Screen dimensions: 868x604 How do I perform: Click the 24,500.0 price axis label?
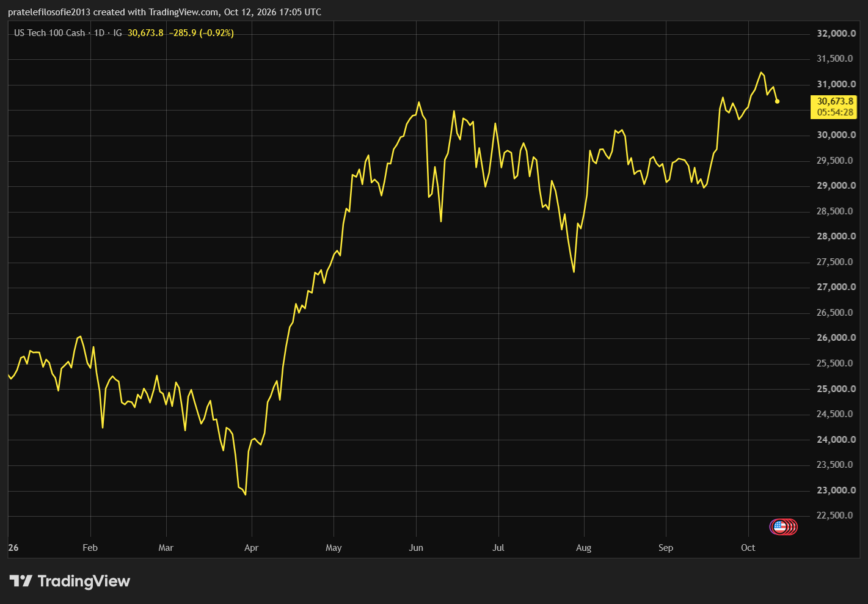(x=836, y=414)
